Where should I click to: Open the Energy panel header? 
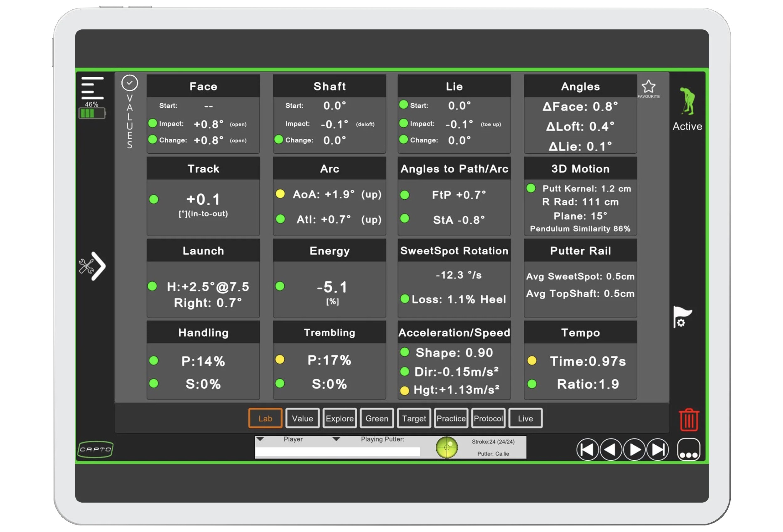coord(329,251)
